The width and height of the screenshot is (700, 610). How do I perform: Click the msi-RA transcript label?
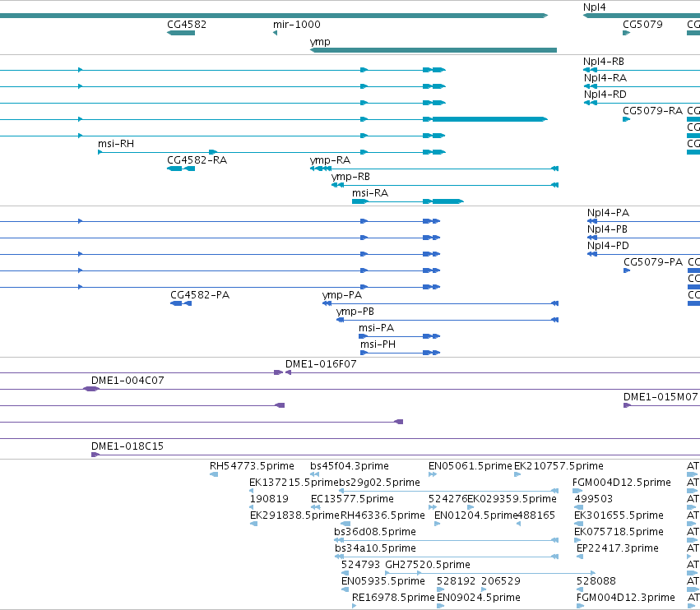[x=370, y=193]
